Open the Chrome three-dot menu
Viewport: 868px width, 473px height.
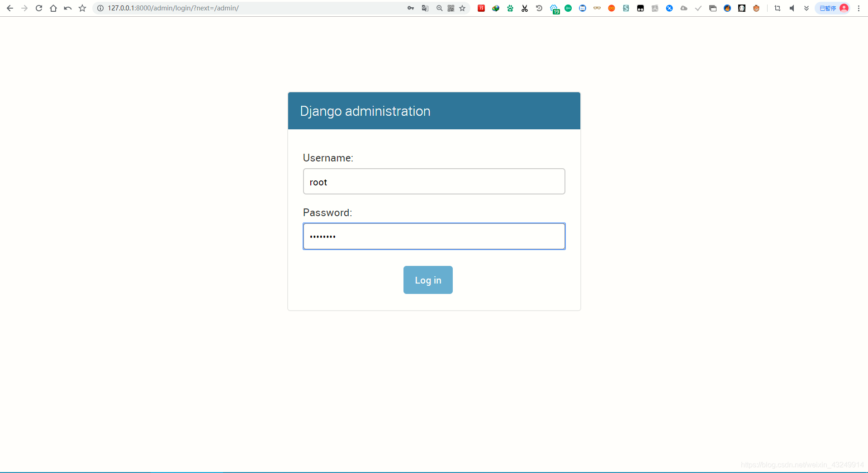[859, 8]
